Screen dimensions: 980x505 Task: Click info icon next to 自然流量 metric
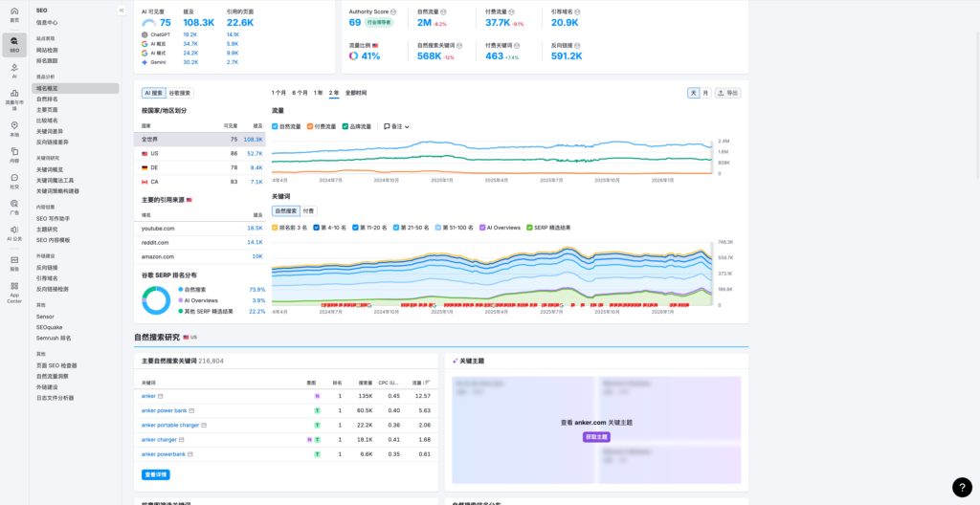[x=443, y=11]
